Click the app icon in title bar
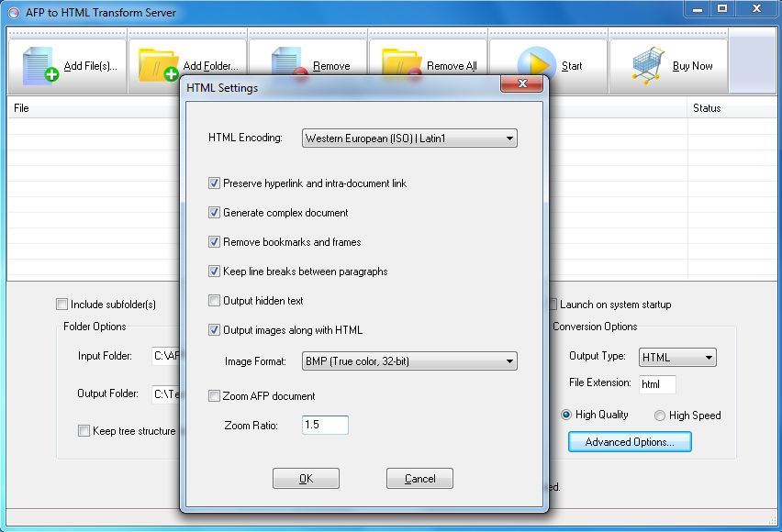Image resolution: width=782 pixels, height=532 pixels. [x=14, y=13]
